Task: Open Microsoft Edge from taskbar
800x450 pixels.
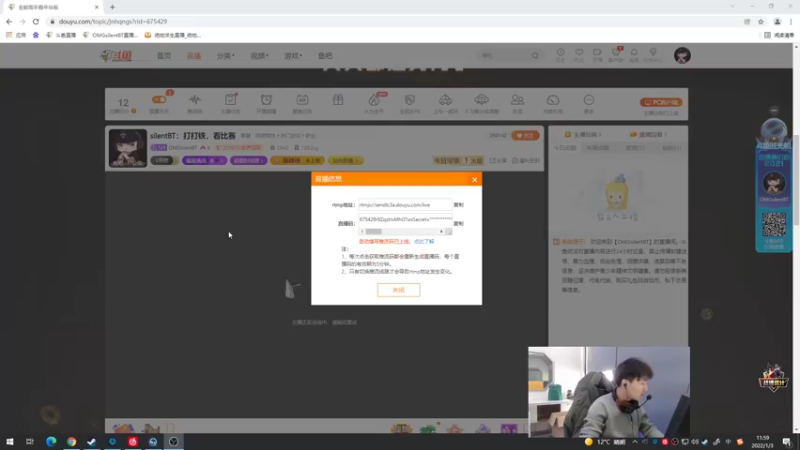Action: click(51, 442)
